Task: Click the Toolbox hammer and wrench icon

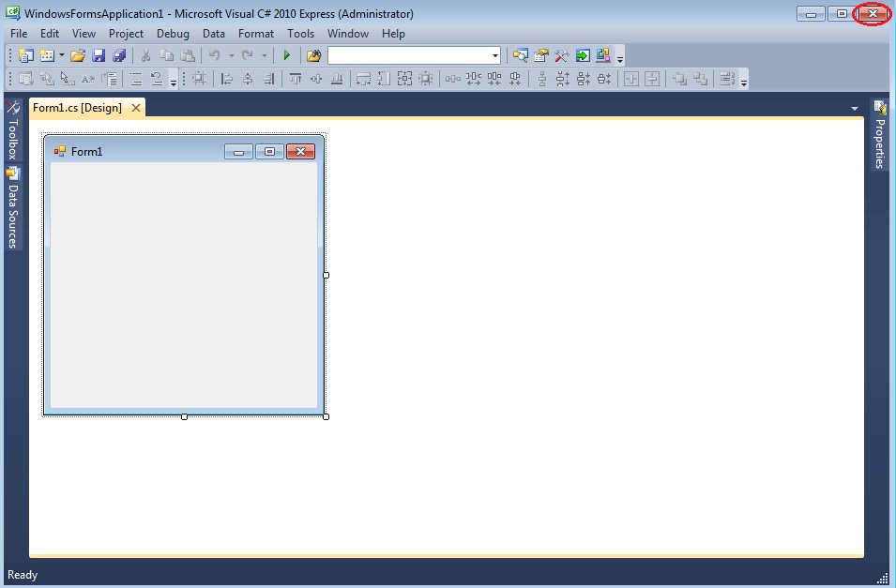Action: click(x=562, y=55)
